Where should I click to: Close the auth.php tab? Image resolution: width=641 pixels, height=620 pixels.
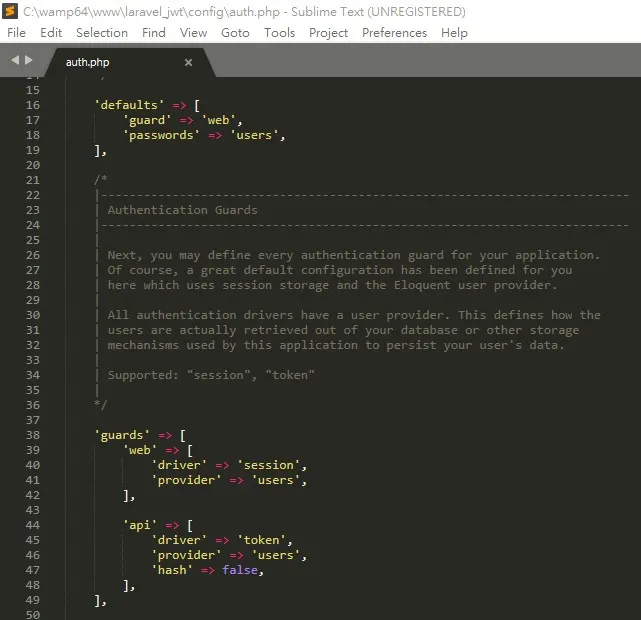pos(188,63)
